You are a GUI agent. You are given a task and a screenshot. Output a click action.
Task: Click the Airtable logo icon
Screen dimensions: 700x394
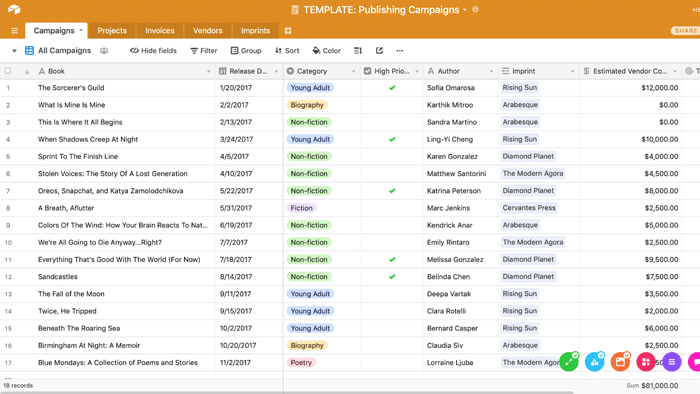(x=14, y=9)
